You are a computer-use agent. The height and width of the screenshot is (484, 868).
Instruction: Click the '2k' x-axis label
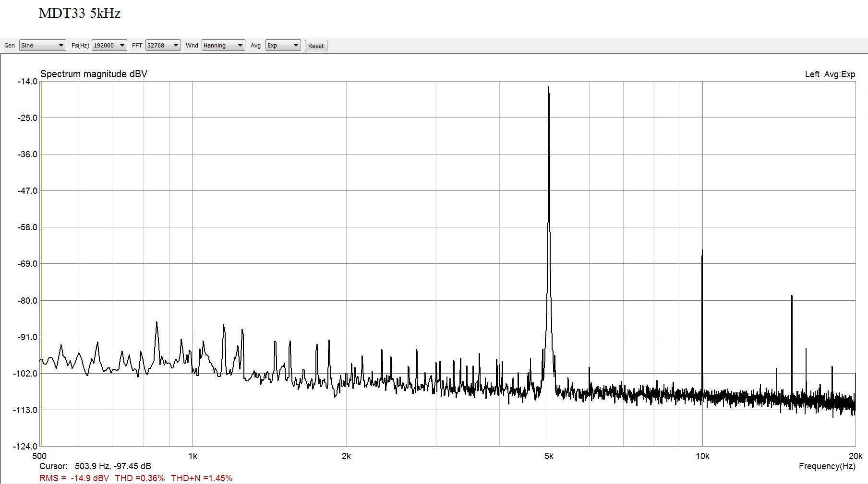tap(346, 456)
